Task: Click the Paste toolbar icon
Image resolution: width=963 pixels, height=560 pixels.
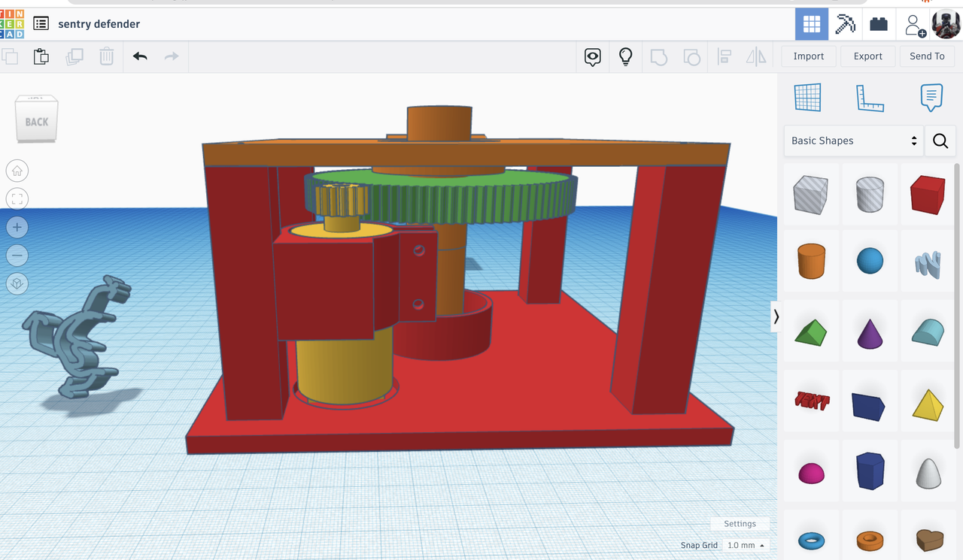Action: (41, 56)
